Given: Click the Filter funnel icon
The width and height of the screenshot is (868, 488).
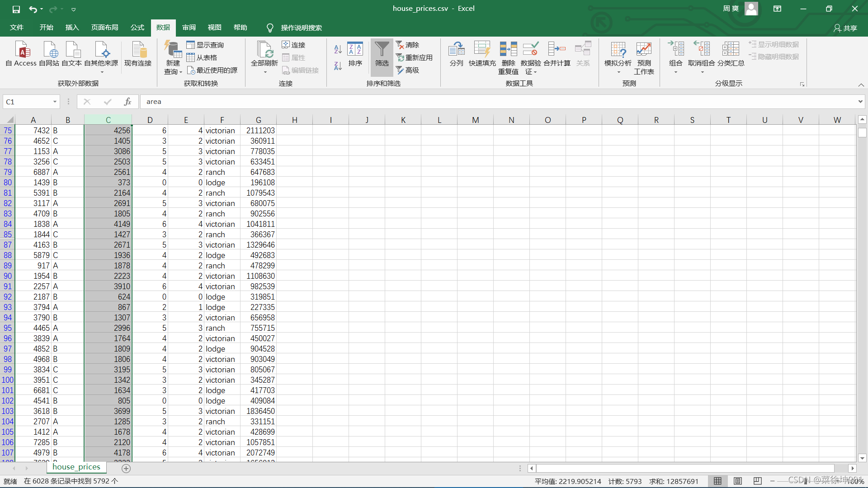Looking at the screenshot, I should 382,50.
